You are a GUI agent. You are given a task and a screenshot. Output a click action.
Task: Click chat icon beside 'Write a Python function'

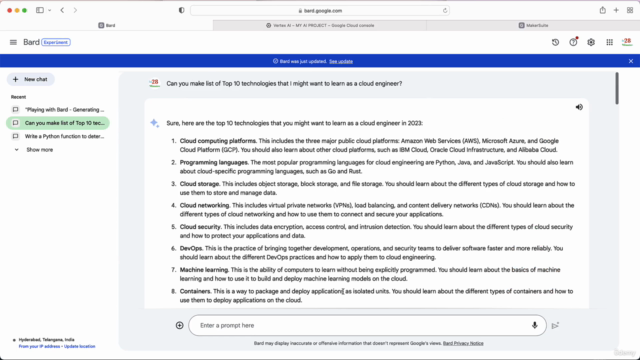(16, 136)
